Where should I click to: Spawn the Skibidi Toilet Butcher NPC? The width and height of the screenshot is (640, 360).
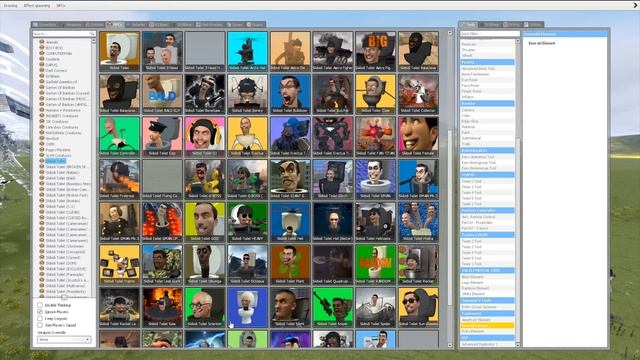(333, 94)
